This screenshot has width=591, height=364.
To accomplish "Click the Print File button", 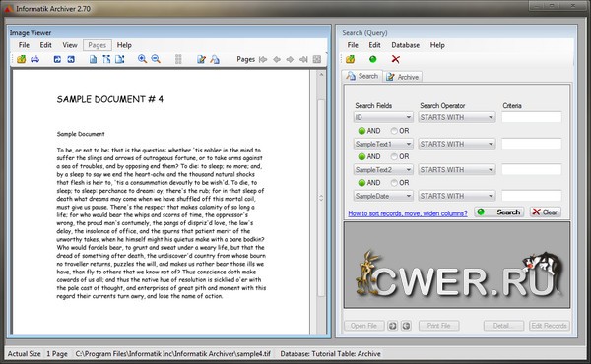I will (x=438, y=326).
